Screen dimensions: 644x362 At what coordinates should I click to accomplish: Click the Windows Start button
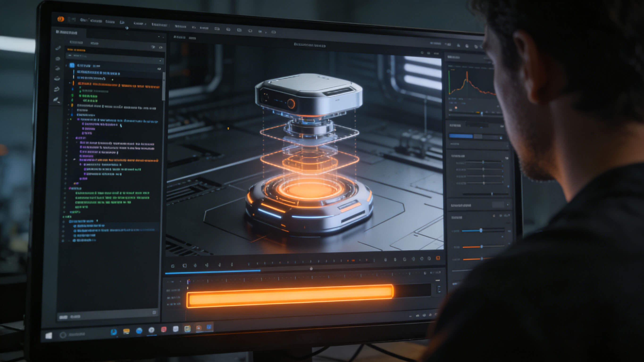click(49, 336)
